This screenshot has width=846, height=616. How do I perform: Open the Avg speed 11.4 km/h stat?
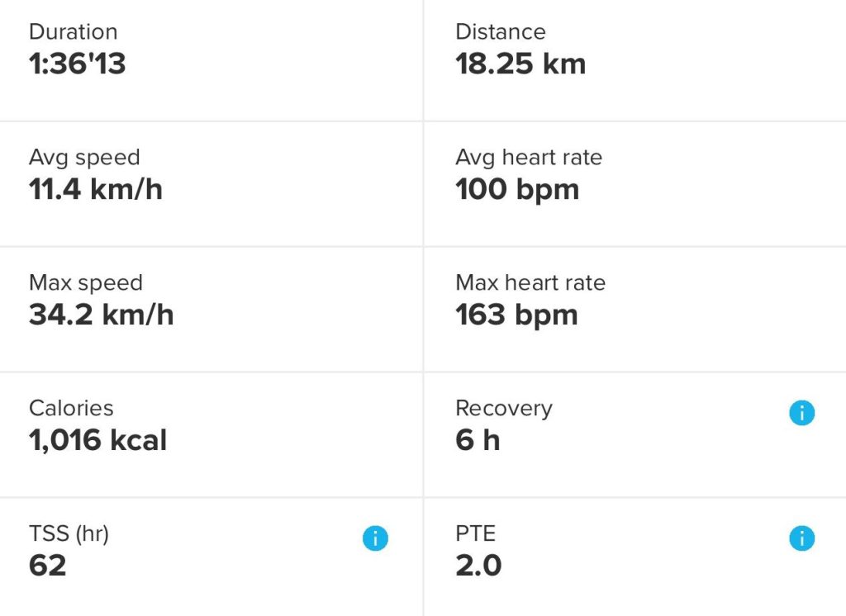[x=96, y=190]
